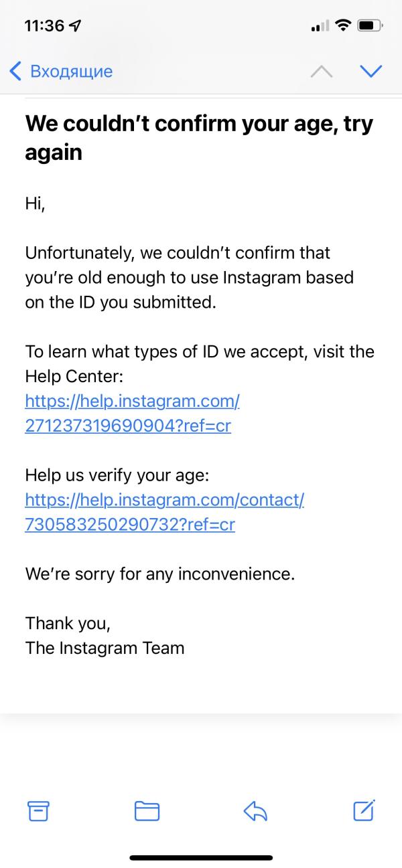This screenshot has height=868, width=402.
Task: Go to next message with down arrow
Action: click(371, 71)
